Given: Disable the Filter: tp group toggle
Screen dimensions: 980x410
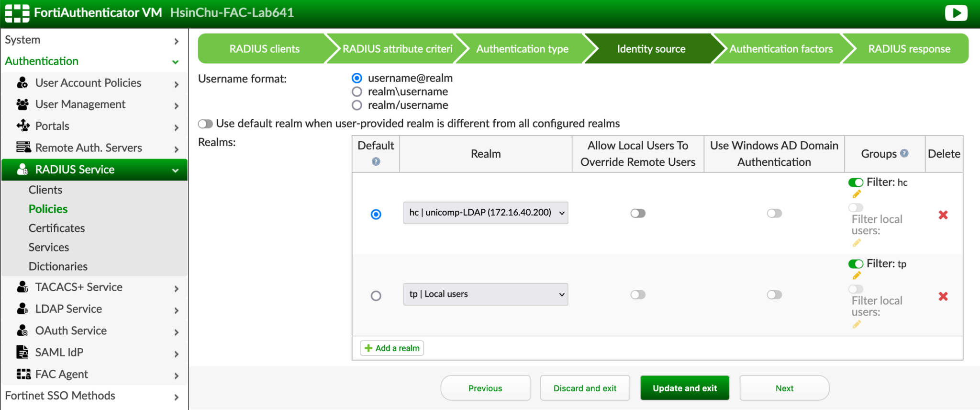Looking at the screenshot, I should (x=856, y=264).
